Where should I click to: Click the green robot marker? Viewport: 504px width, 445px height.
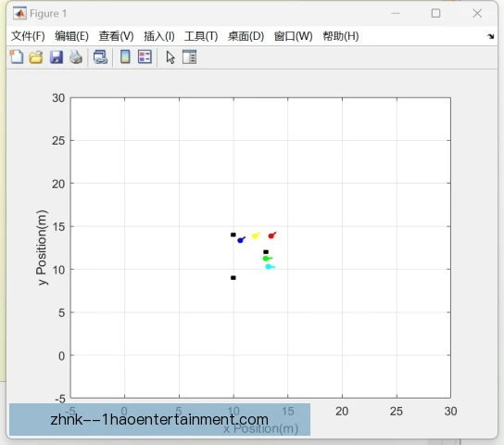pos(266,259)
